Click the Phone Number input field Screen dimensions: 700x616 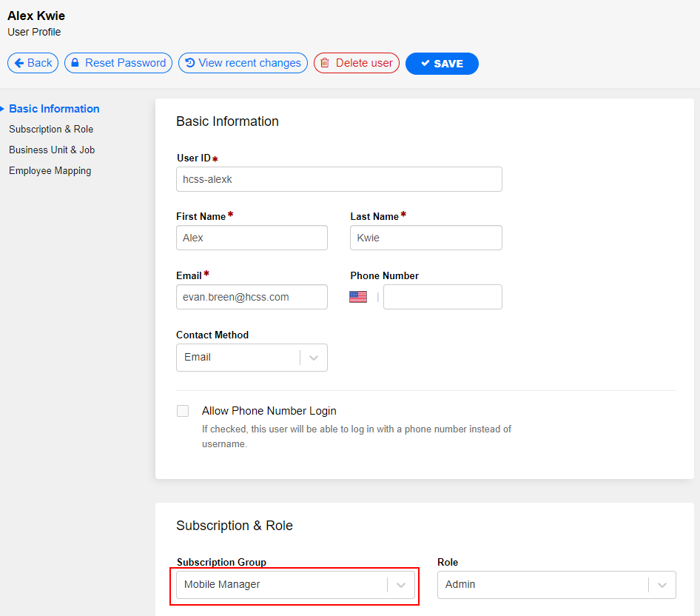(442, 296)
